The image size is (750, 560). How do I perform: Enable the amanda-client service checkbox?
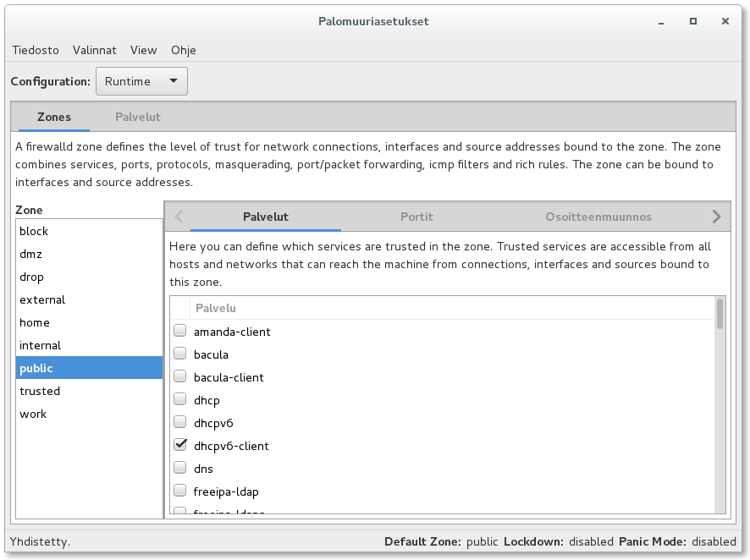point(179,332)
